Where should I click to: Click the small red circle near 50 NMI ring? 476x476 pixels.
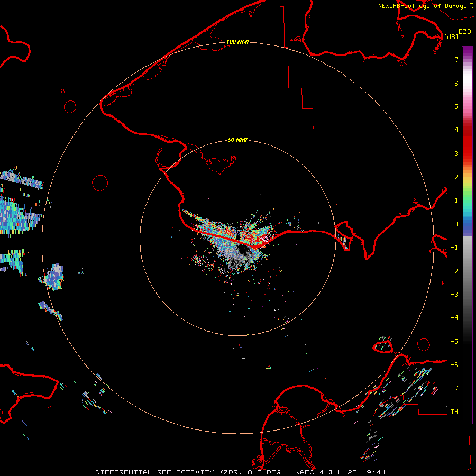coord(100,183)
